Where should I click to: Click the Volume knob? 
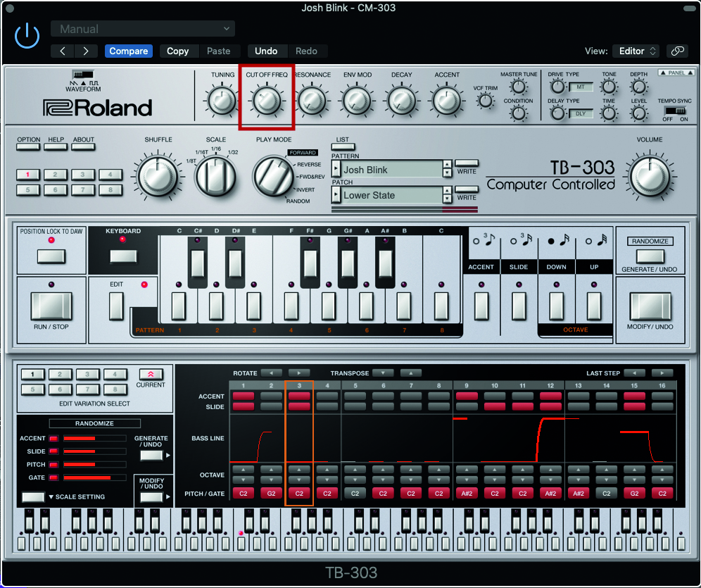point(649,177)
